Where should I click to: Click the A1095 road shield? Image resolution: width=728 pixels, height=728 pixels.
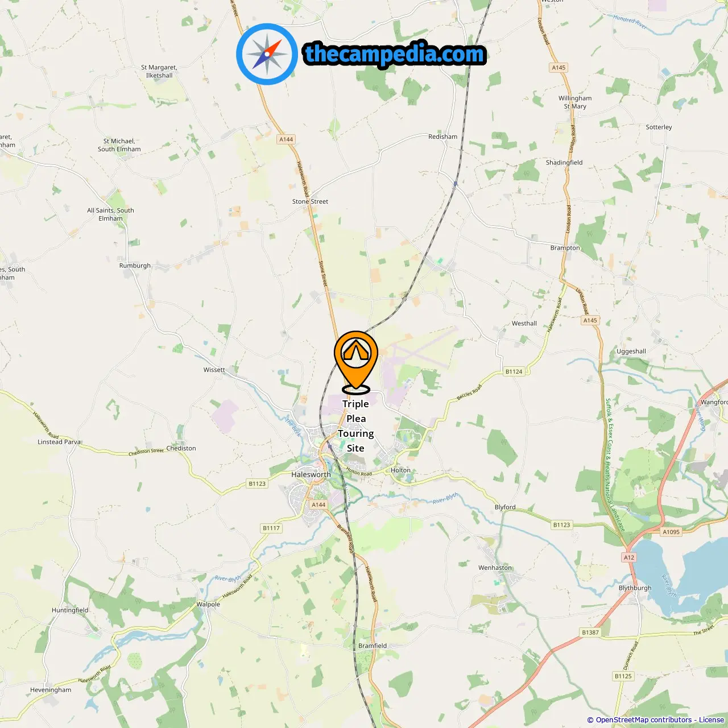[x=671, y=532]
